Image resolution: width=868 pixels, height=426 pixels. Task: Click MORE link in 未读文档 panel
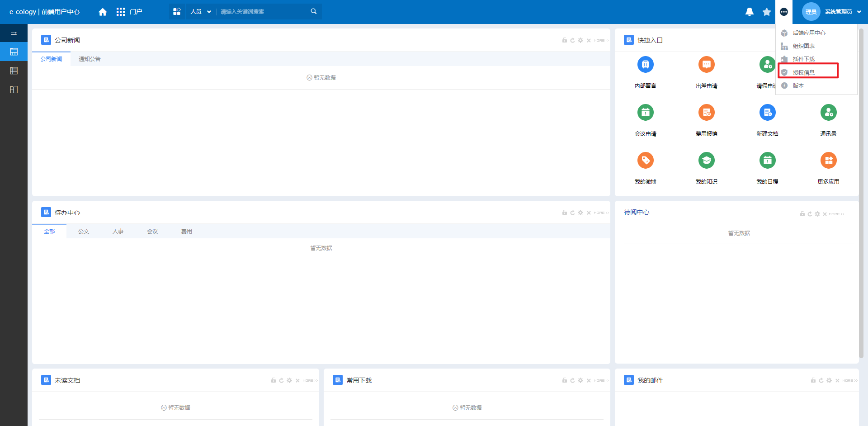[310, 381]
